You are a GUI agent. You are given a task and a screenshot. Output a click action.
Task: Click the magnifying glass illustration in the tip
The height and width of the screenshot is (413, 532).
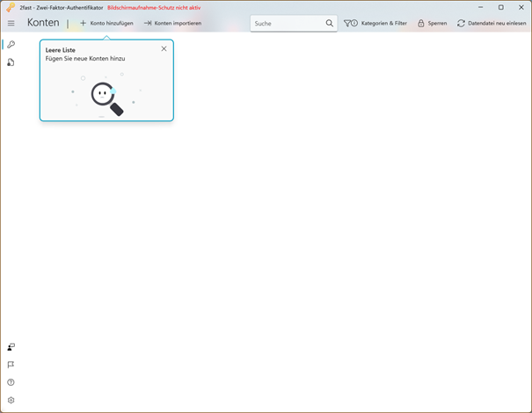(107, 98)
